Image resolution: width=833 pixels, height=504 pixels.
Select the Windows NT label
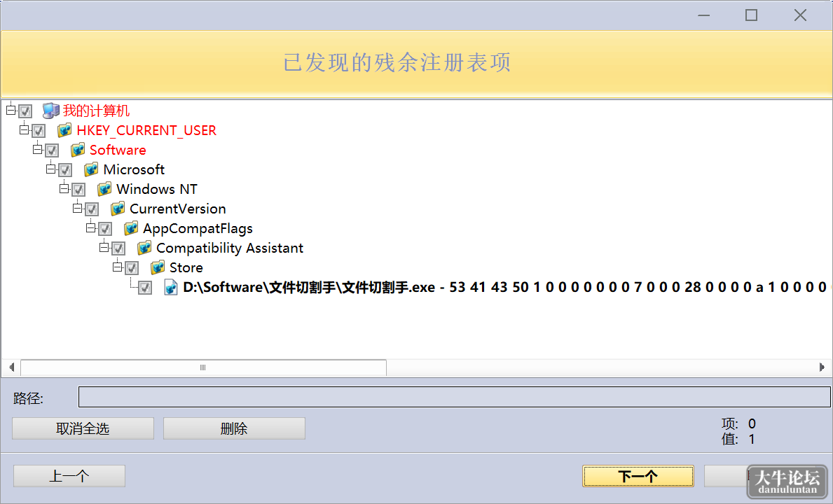point(157,190)
